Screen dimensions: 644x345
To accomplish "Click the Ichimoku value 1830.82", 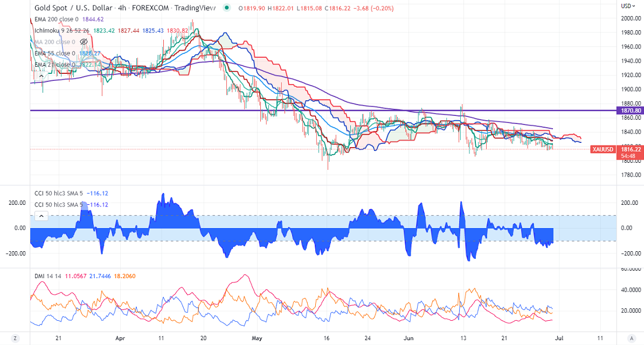I will (x=177, y=31).
